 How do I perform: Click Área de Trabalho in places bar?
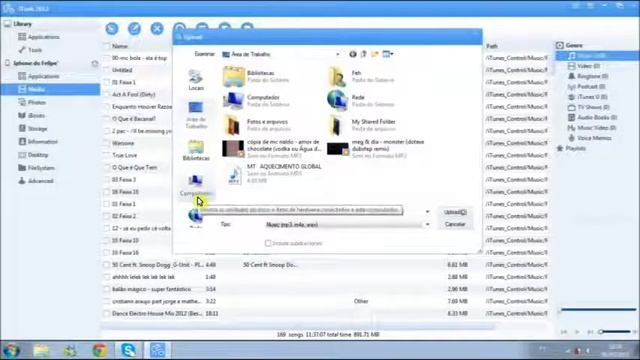(196, 115)
